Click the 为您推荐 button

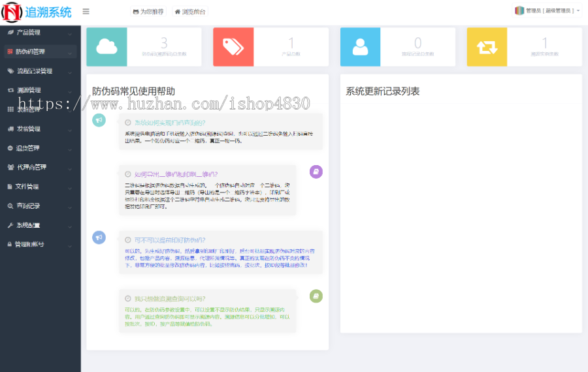point(148,12)
